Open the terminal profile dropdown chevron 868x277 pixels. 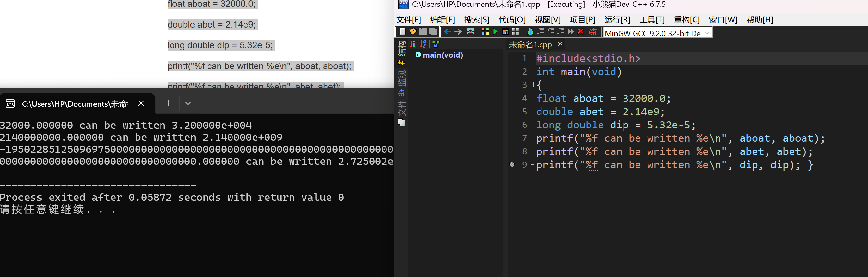coord(188,103)
